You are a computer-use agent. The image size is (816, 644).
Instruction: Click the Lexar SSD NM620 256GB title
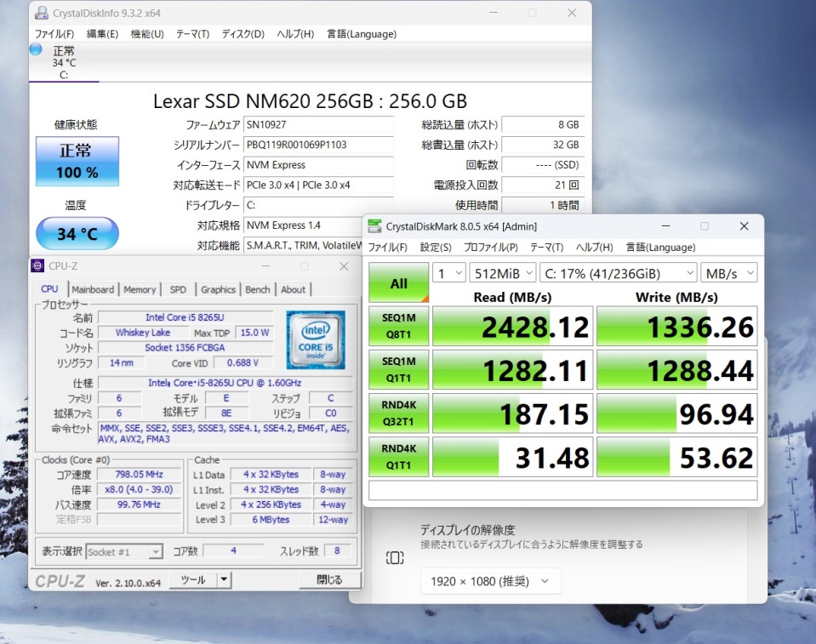[311, 101]
